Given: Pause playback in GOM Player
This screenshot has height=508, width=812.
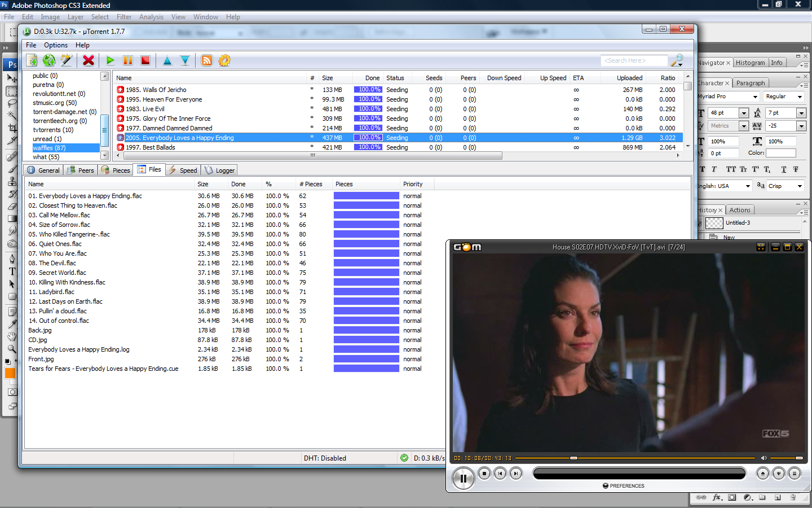Looking at the screenshot, I should click(464, 479).
